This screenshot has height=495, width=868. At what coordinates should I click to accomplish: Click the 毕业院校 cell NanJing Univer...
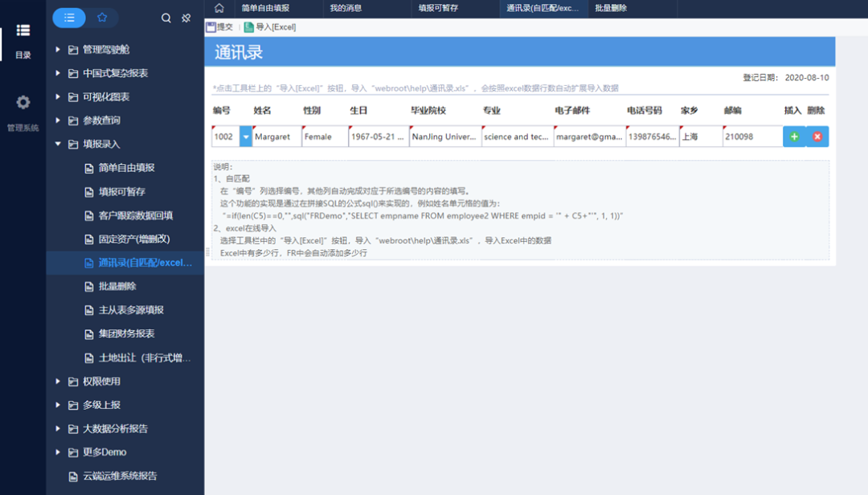pyautogui.click(x=445, y=137)
